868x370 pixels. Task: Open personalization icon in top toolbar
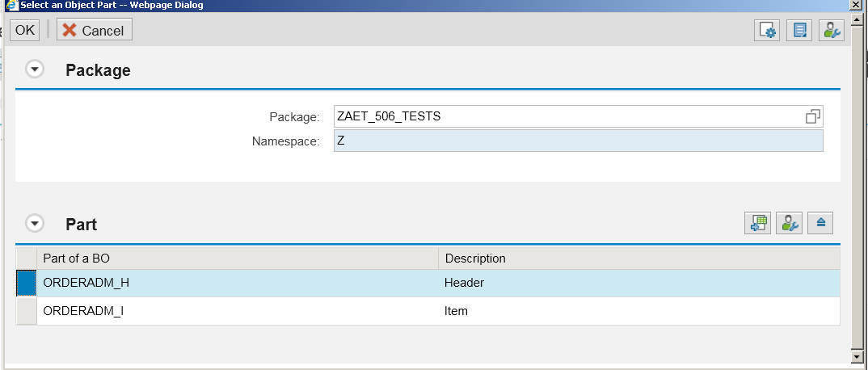832,30
